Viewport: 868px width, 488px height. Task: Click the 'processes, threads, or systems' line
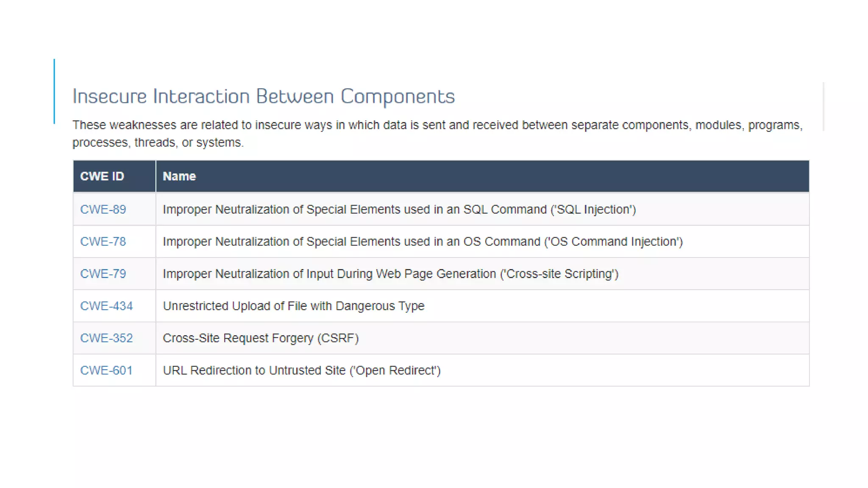[x=158, y=142]
